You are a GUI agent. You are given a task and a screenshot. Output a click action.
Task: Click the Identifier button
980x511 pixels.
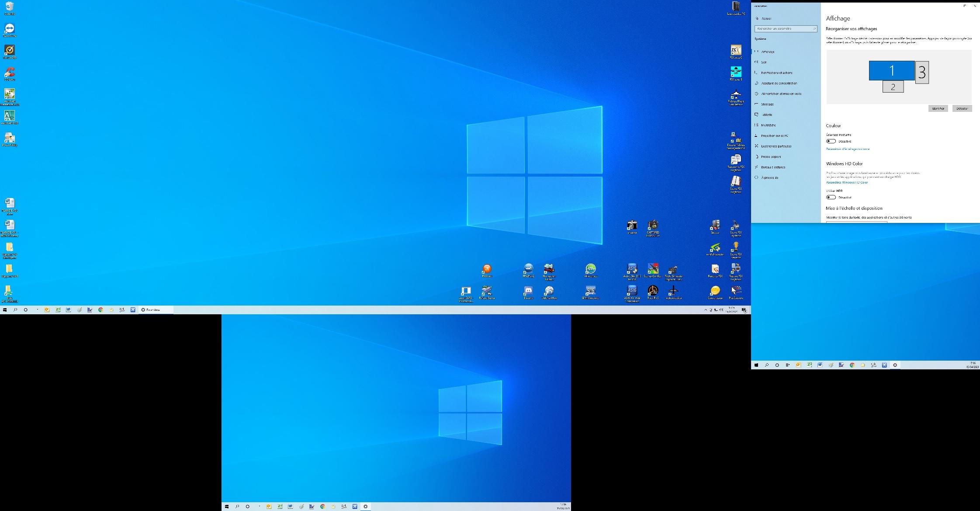click(938, 108)
